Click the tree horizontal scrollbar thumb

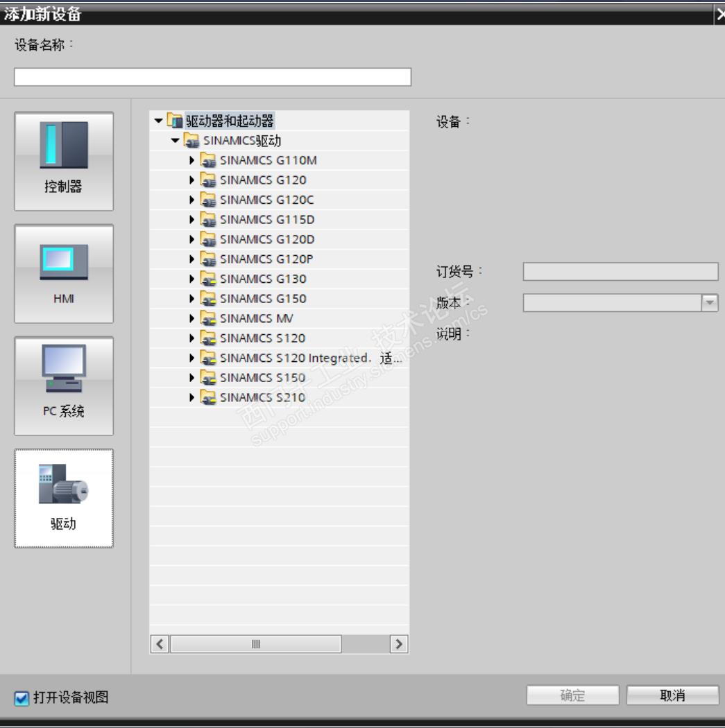(x=256, y=644)
